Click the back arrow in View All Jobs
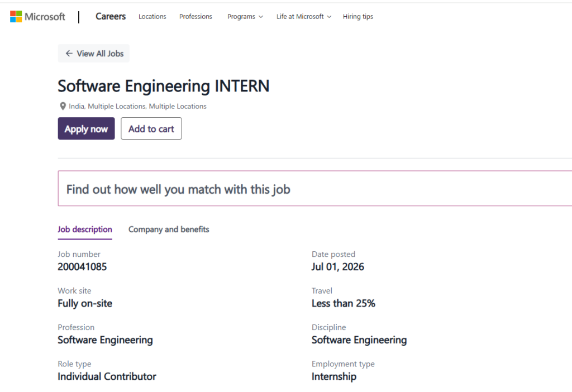Image resolution: width=572 pixels, height=392 pixels. pyautogui.click(x=69, y=54)
